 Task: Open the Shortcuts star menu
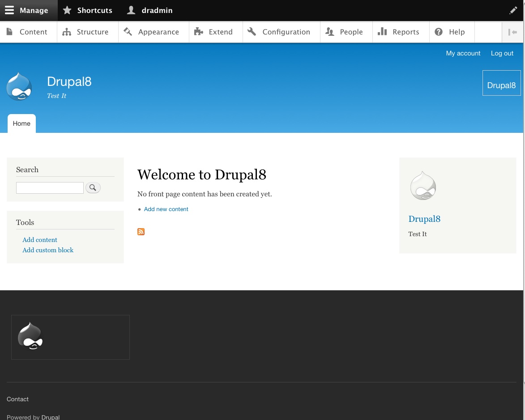[x=88, y=10]
